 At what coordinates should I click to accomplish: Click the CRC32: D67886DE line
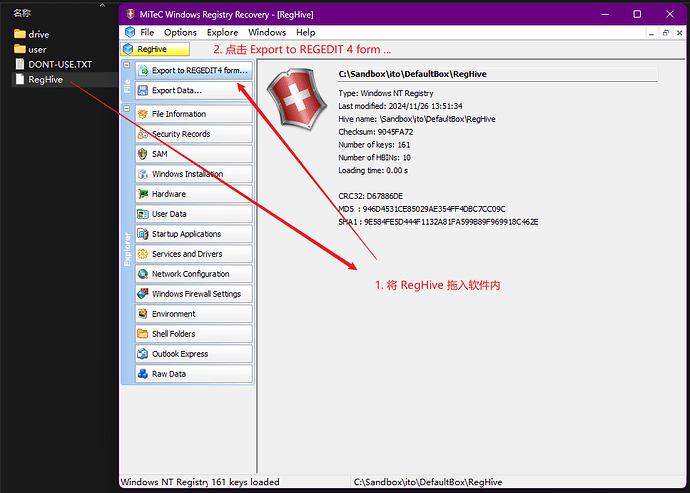tap(371, 196)
